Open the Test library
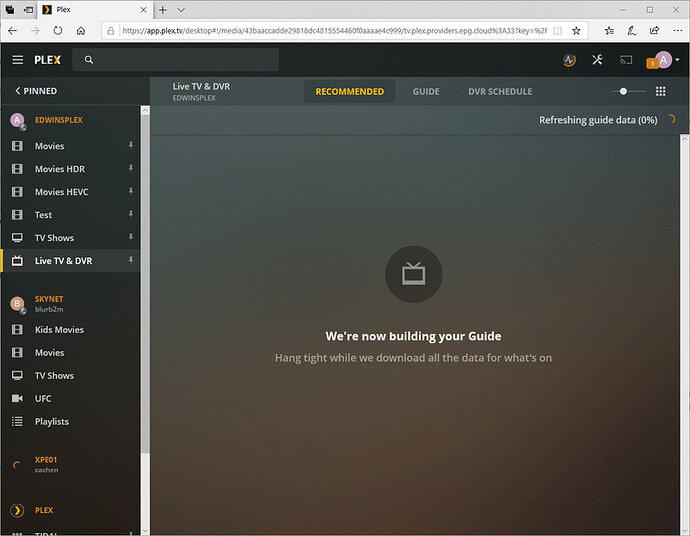Screen dimensions: 690x536 [43, 215]
